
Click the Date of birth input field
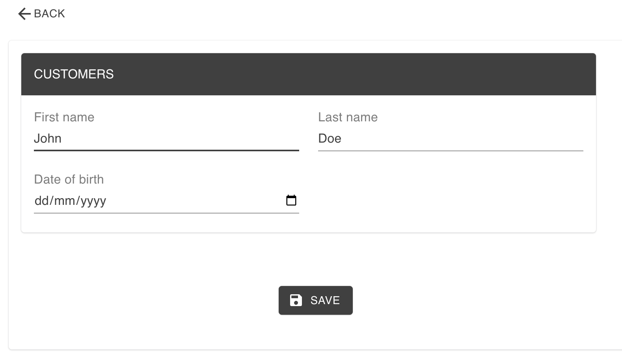(166, 201)
